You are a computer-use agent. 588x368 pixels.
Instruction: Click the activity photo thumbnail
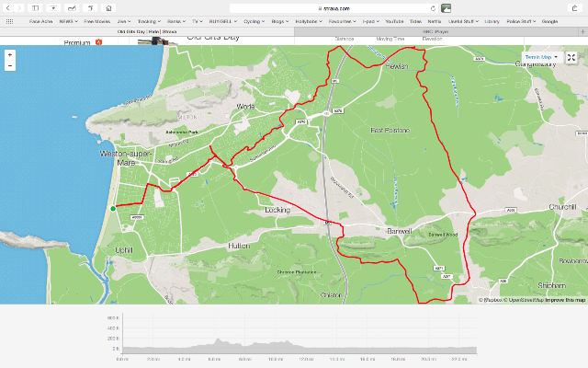[x=157, y=40]
